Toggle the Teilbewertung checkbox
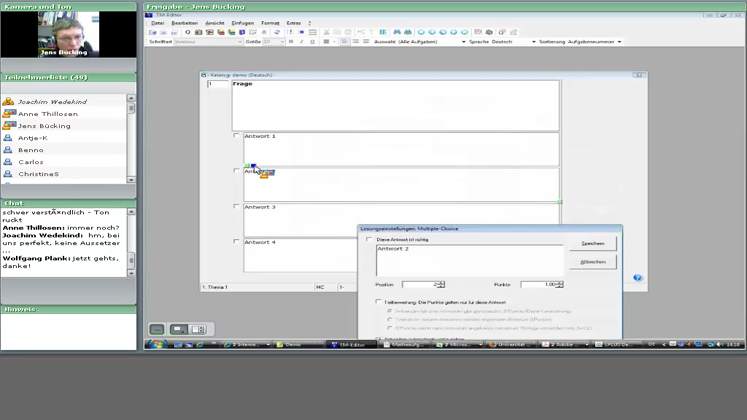 pyautogui.click(x=378, y=301)
